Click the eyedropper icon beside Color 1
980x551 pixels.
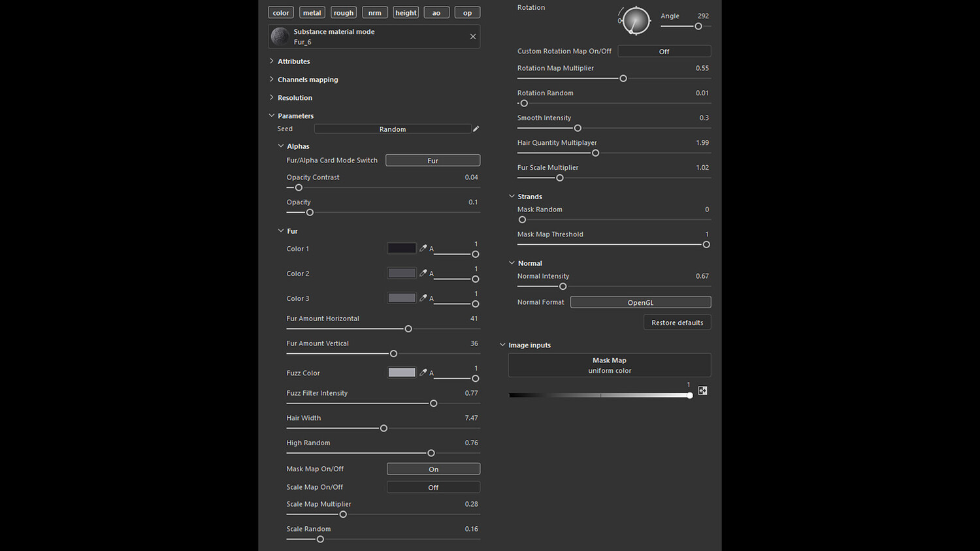coord(423,248)
